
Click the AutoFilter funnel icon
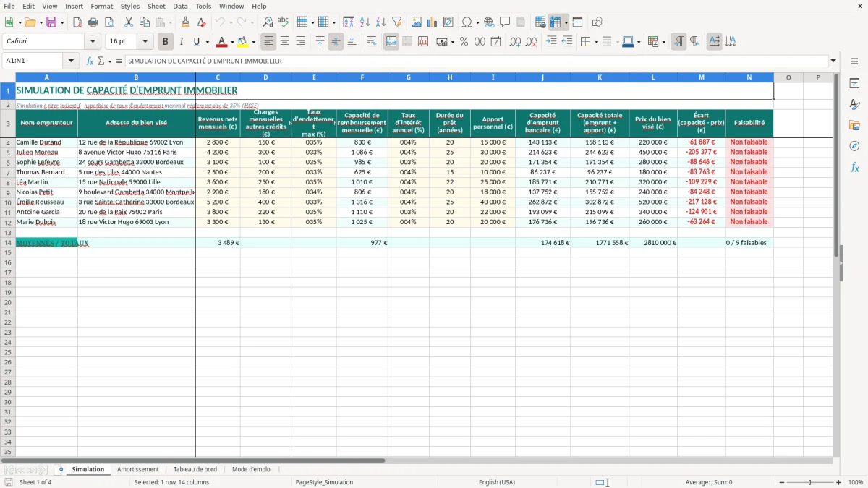coord(396,22)
